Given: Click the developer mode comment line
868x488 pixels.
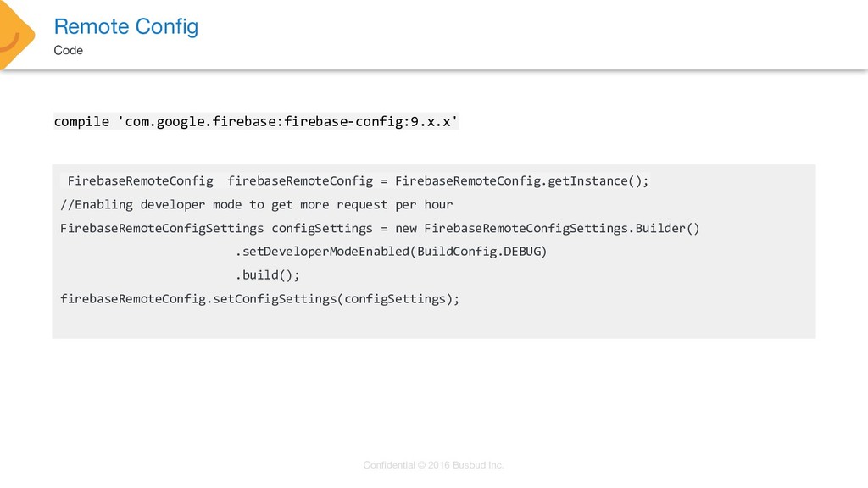Looking at the screenshot, I should (256, 205).
